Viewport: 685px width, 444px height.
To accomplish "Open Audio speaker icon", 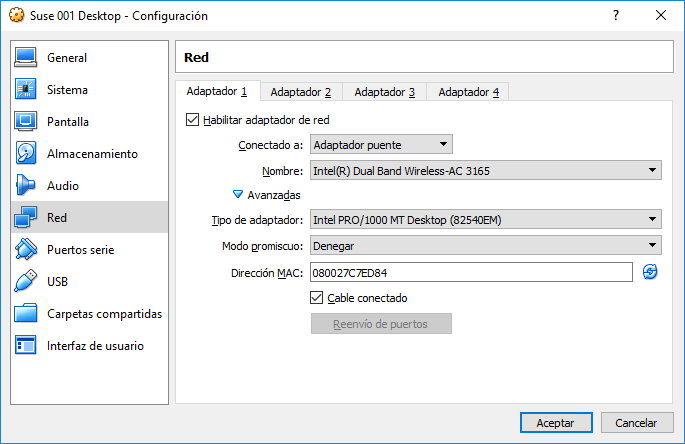I will [27, 186].
